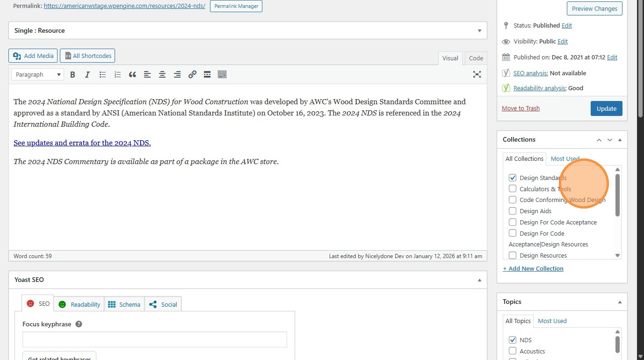Image resolution: width=644 pixels, height=360 pixels.
Task: Uncheck the Design Standards collection
Action: (513, 178)
